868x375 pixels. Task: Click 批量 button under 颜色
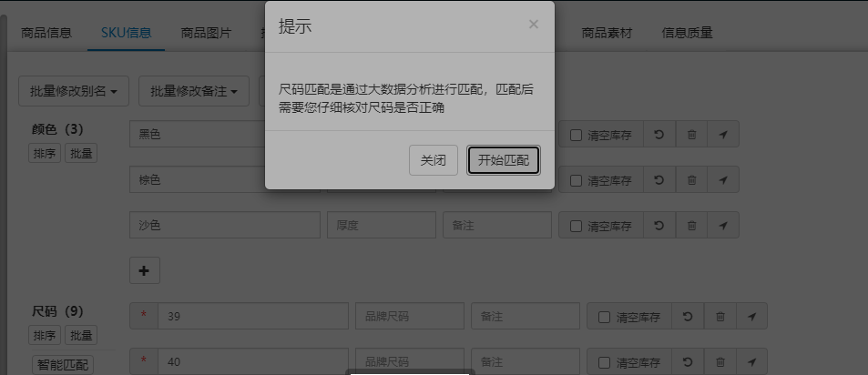click(x=81, y=153)
